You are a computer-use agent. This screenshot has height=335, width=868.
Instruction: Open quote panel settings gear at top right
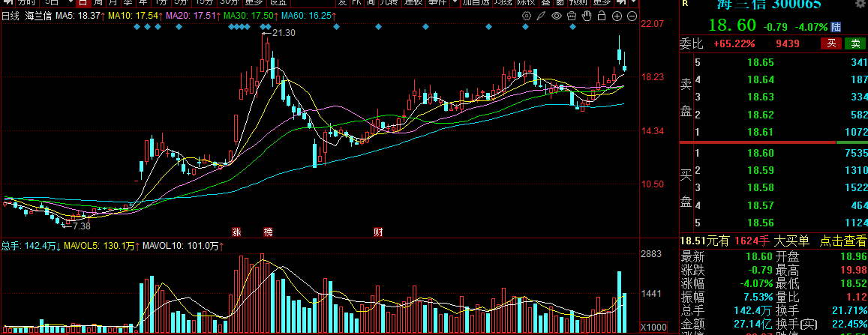859,4
